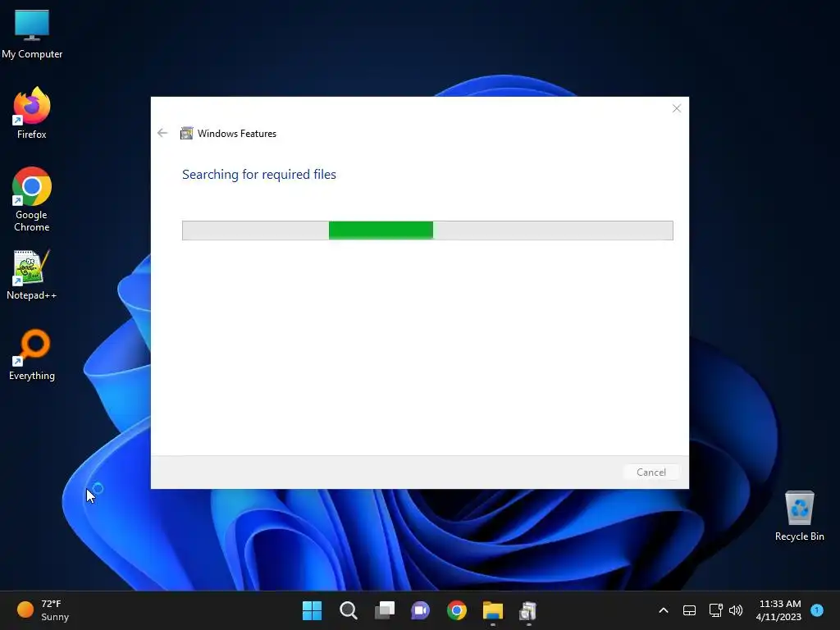Screen dimensions: 840x630
Task: Open the clock showing 11:33 AM
Action: [779, 610]
